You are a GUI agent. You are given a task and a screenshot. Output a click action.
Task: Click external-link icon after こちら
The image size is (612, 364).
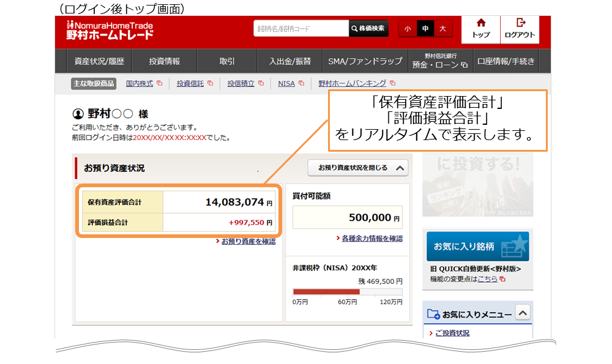[x=502, y=279]
